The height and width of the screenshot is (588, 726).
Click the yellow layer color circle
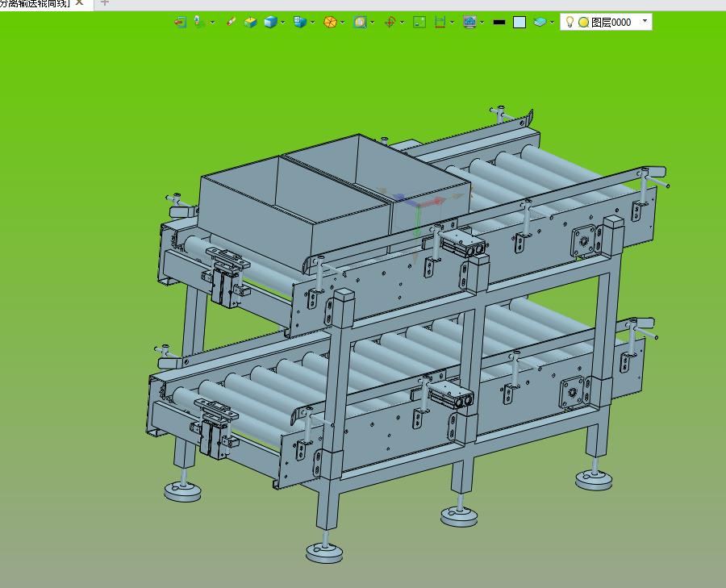(583, 23)
